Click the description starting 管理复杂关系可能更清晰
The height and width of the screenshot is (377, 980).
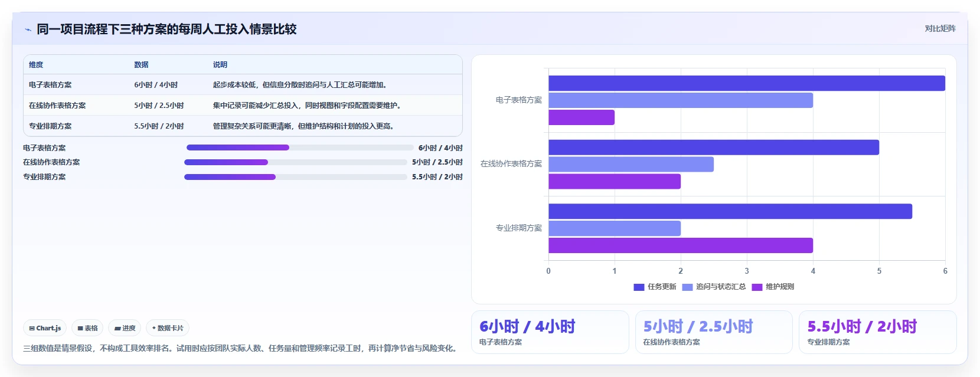tap(305, 126)
